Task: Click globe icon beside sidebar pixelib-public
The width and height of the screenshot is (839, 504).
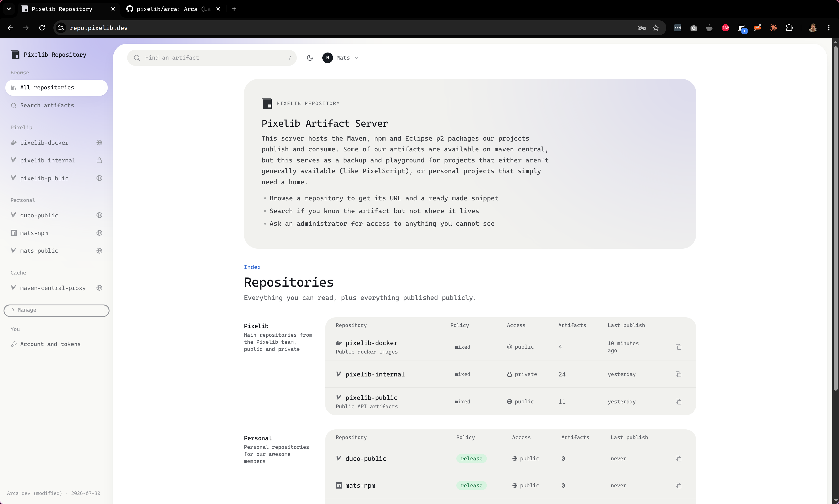Action: [x=99, y=178]
